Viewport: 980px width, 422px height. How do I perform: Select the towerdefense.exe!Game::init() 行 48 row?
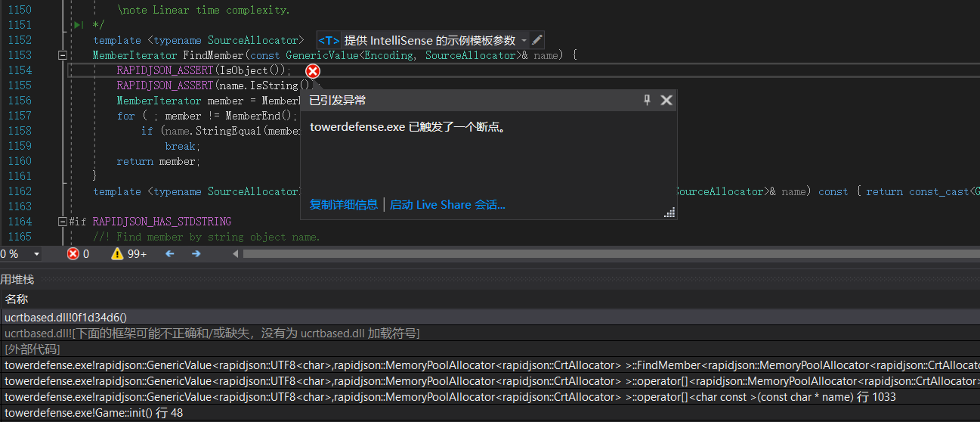pyautogui.click(x=490, y=413)
